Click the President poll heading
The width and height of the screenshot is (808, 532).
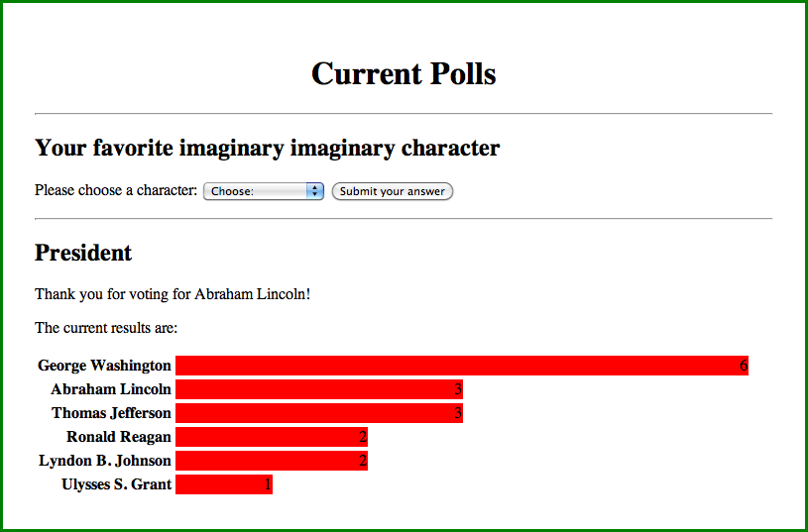tap(83, 253)
